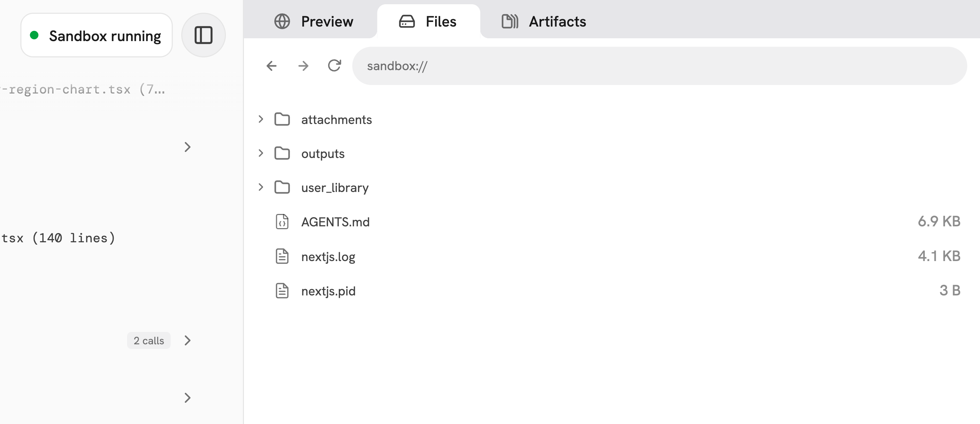Open the outputs folder name
980x424 pixels.
323,154
